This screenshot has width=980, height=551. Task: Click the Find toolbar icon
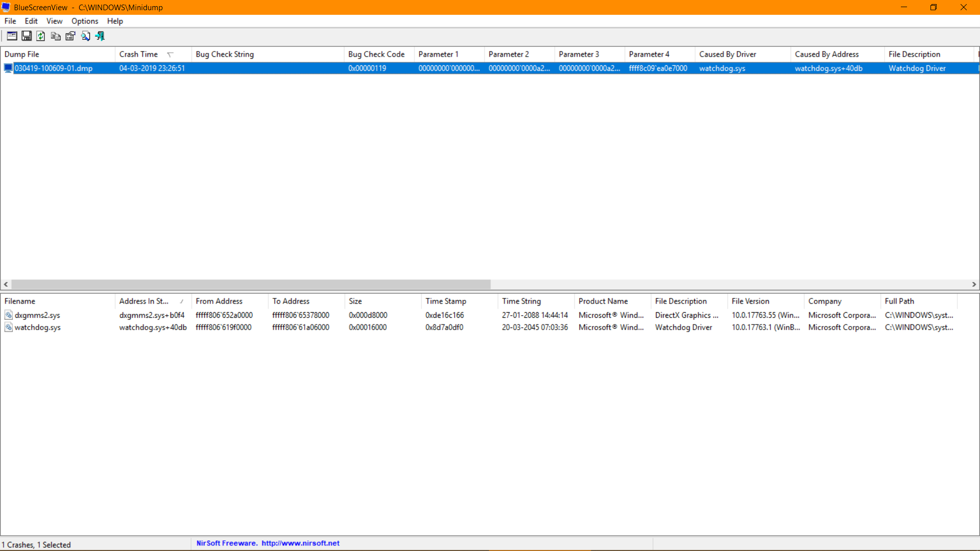[85, 36]
